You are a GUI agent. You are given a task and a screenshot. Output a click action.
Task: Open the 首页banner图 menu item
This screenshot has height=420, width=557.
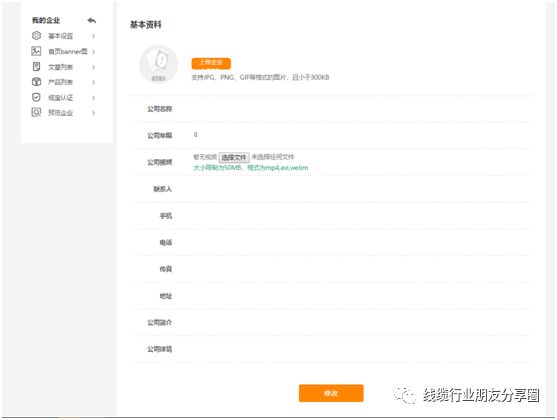pyautogui.click(x=67, y=52)
